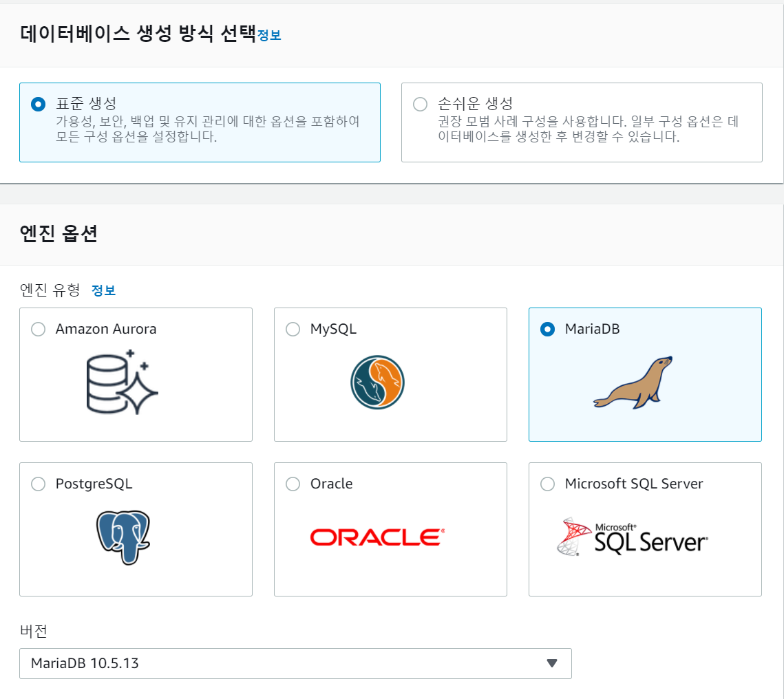Choose the Microsoft SQL Server radio button
784x699 pixels.
click(x=547, y=484)
